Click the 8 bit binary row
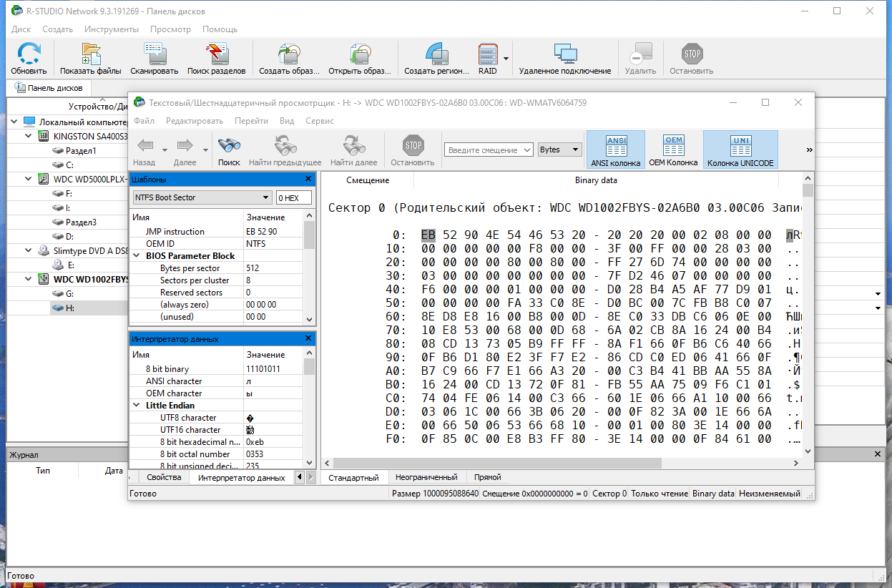 (x=217, y=369)
